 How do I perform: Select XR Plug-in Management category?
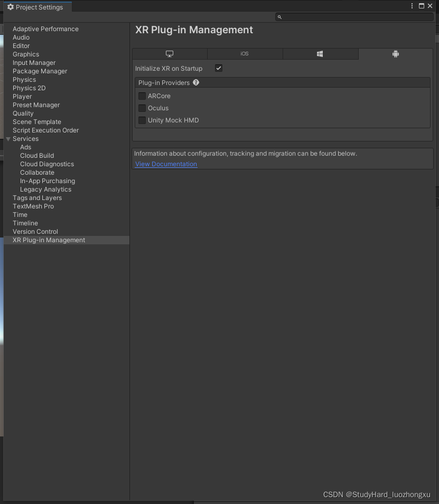tap(67, 240)
